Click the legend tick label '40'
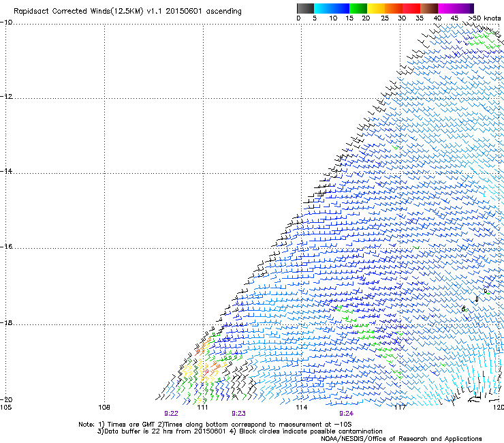This screenshot has height=443, width=504. click(437, 18)
